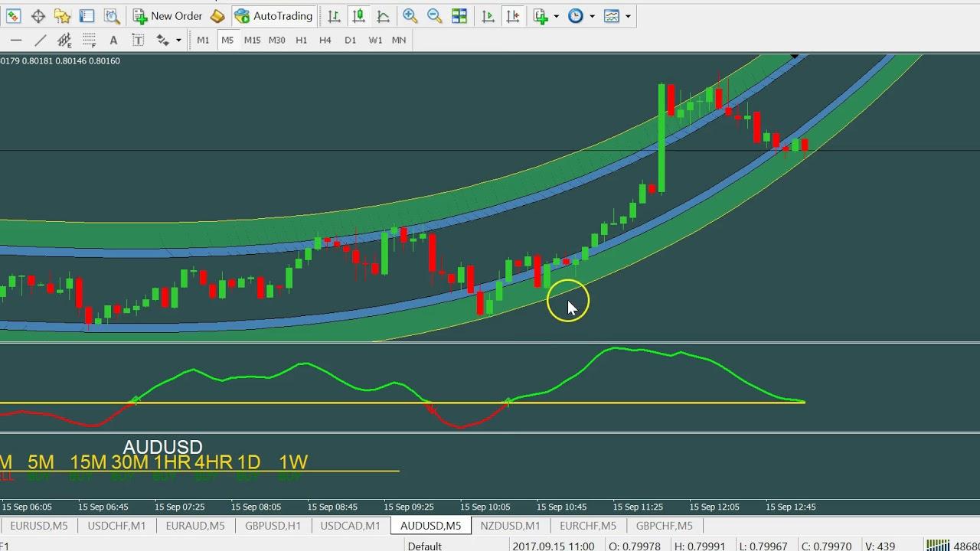Switch timeframe to H1
The height and width of the screenshot is (551, 980).
point(301,40)
